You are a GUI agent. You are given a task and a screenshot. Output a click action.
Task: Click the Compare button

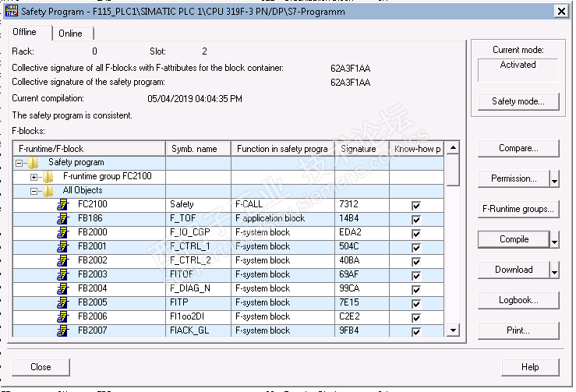[x=518, y=148]
